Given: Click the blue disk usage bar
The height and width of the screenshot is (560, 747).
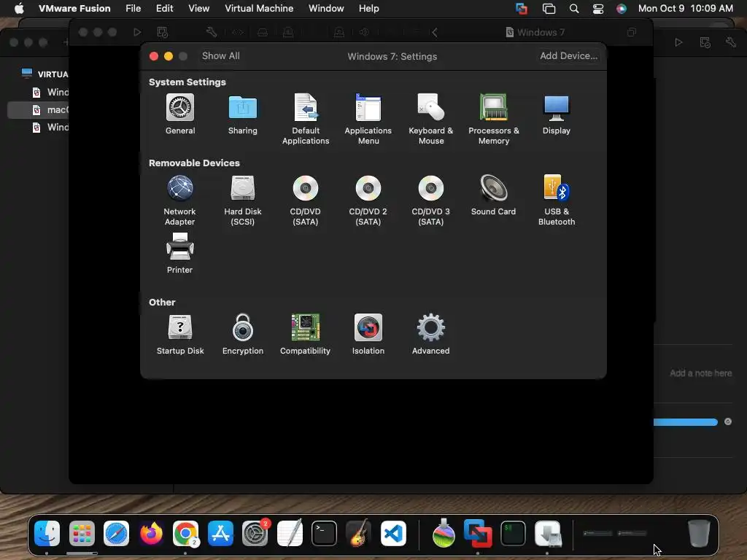Looking at the screenshot, I should (685, 422).
